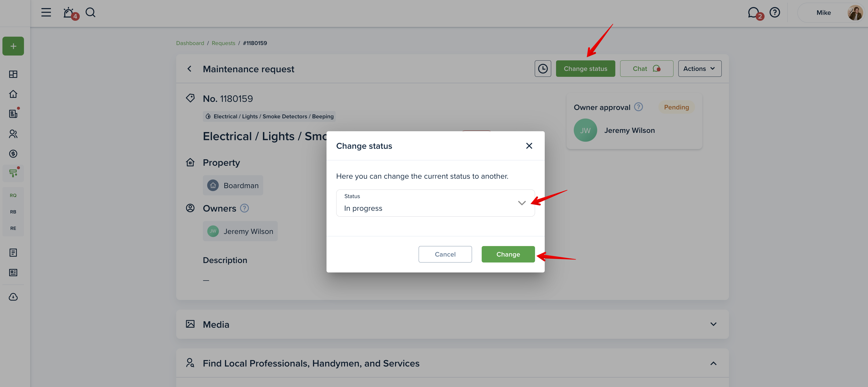868x387 pixels.
Task: Cancel the status change
Action: (445, 254)
